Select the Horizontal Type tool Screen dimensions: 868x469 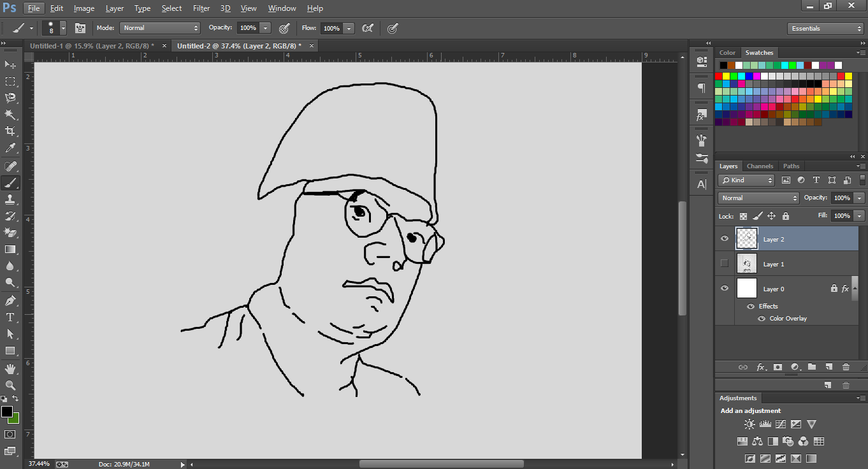coord(10,317)
